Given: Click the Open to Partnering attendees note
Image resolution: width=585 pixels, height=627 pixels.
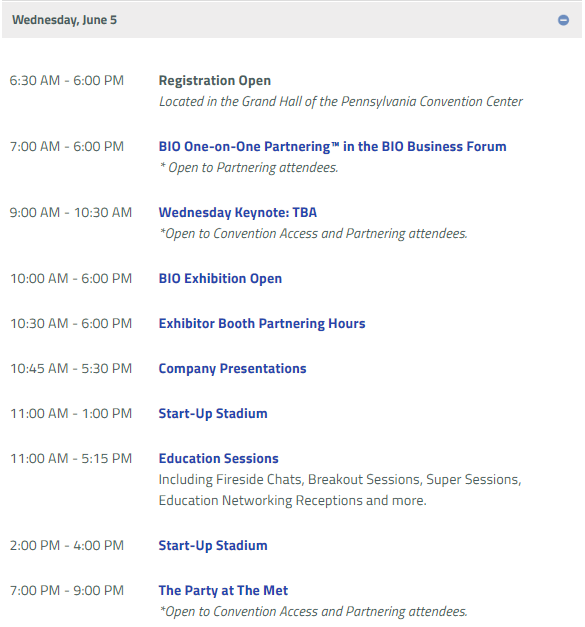Looking at the screenshot, I should coord(249,168).
